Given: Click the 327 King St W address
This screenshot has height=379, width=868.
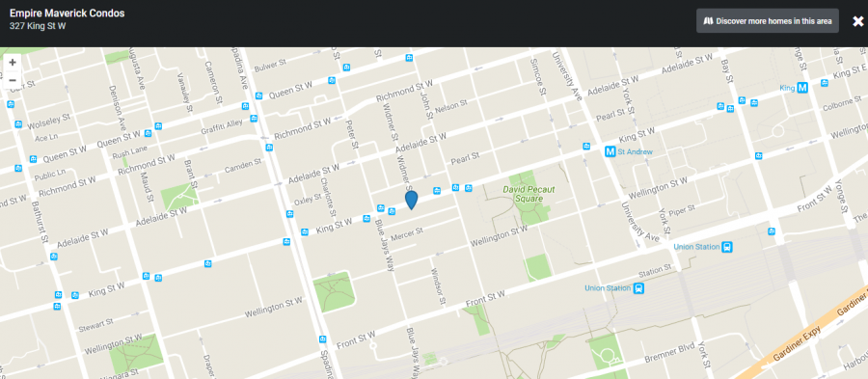Looking at the screenshot, I should coord(38,26).
